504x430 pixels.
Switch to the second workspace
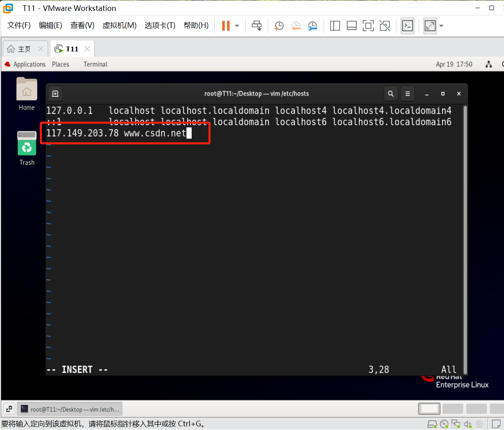click(453, 409)
